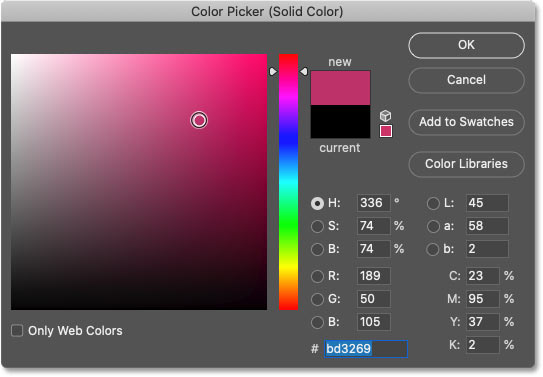This screenshot has height=377, width=543.
Task: Open Color Libraries
Action: pyautogui.click(x=466, y=164)
